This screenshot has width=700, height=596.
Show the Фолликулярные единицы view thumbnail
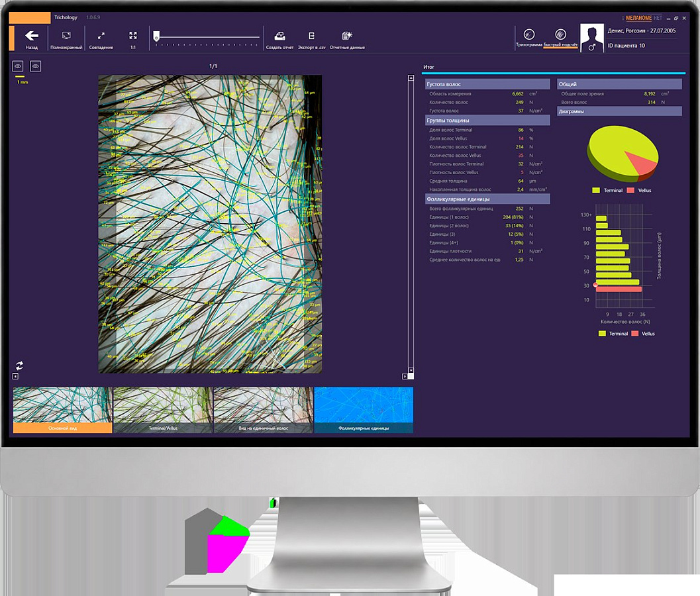pyautogui.click(x=364, y=410)
